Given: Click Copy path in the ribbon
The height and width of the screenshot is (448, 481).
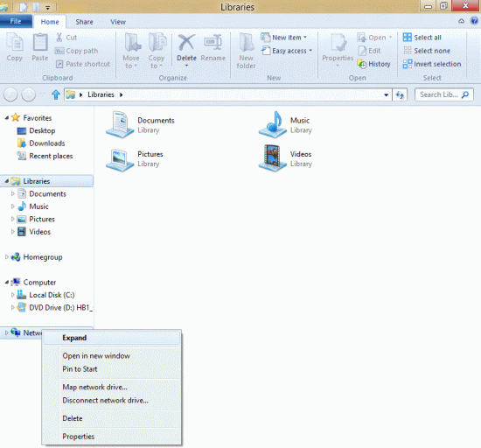Looking at the screenshot, I should tap(77, 51).
